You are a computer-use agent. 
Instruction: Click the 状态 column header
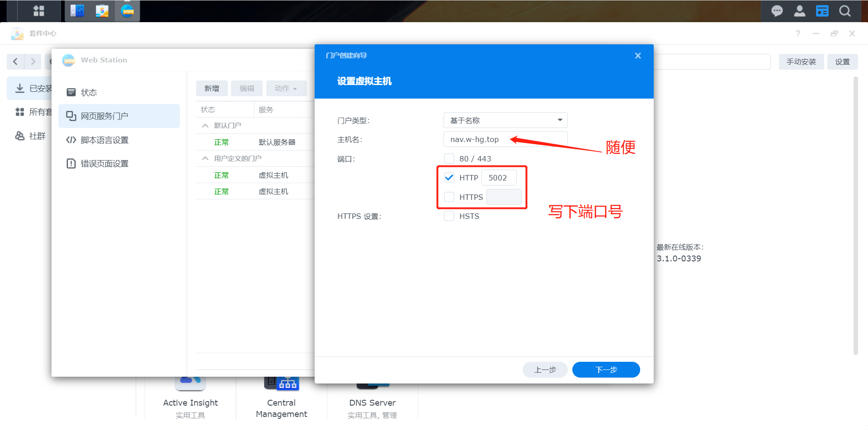point(225,109)
